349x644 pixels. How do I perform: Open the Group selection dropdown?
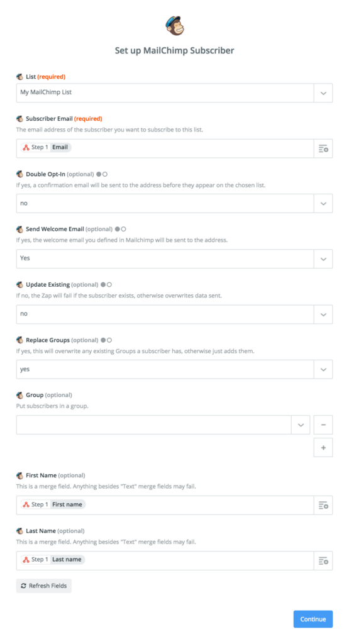(163, 425)
